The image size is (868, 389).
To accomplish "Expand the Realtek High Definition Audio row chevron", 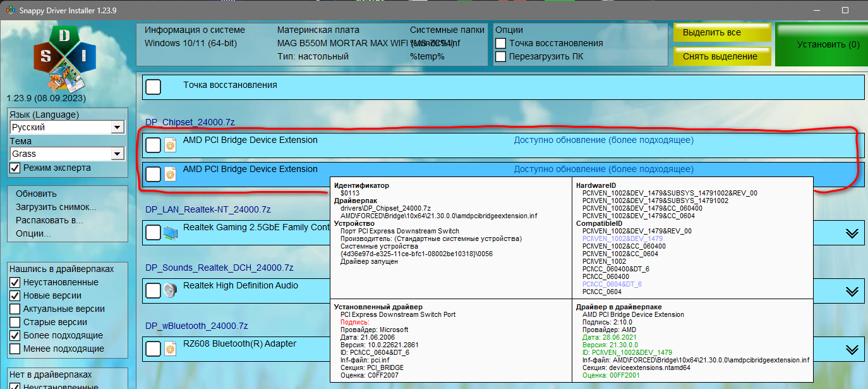I will click(852, 291).
